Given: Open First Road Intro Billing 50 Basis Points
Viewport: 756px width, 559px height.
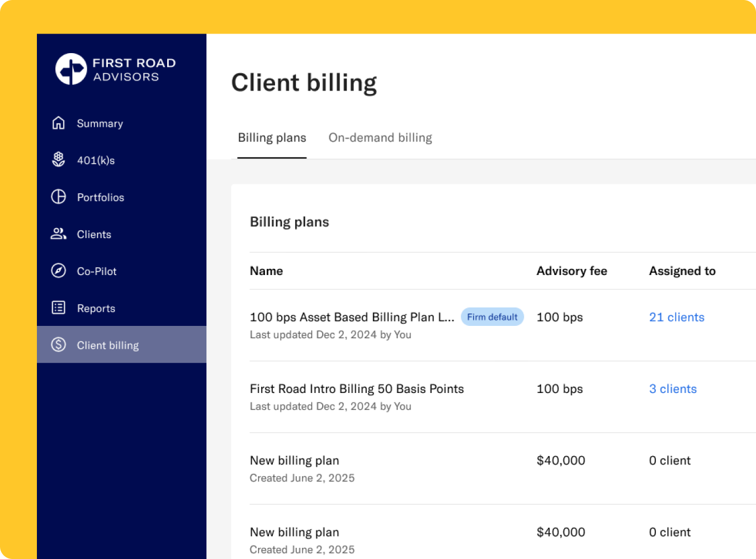Looking at the screenshot, I should (357, 389).
